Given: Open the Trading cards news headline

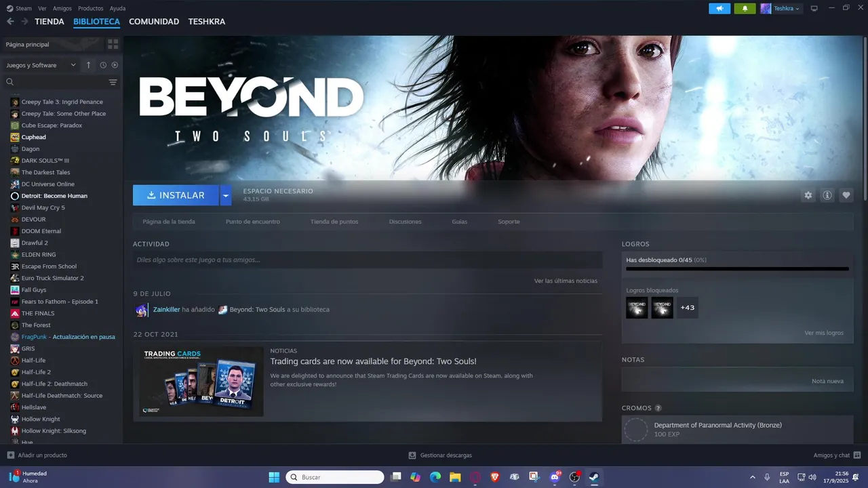Looking at the screenshot, I should pyautogui.click(x=373, y=361).
